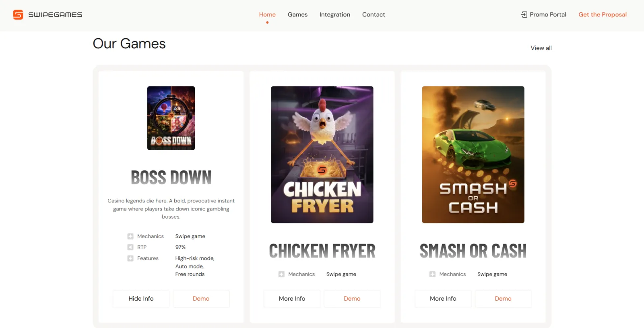
Task: Click Get the Proposal link
Action: 603,14
